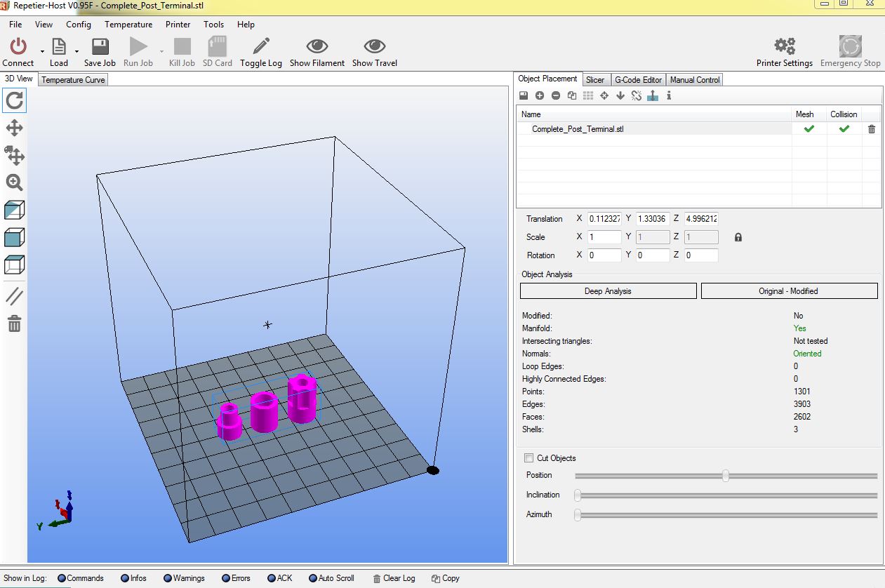Select the Object Placement tab

click(547, 79)
